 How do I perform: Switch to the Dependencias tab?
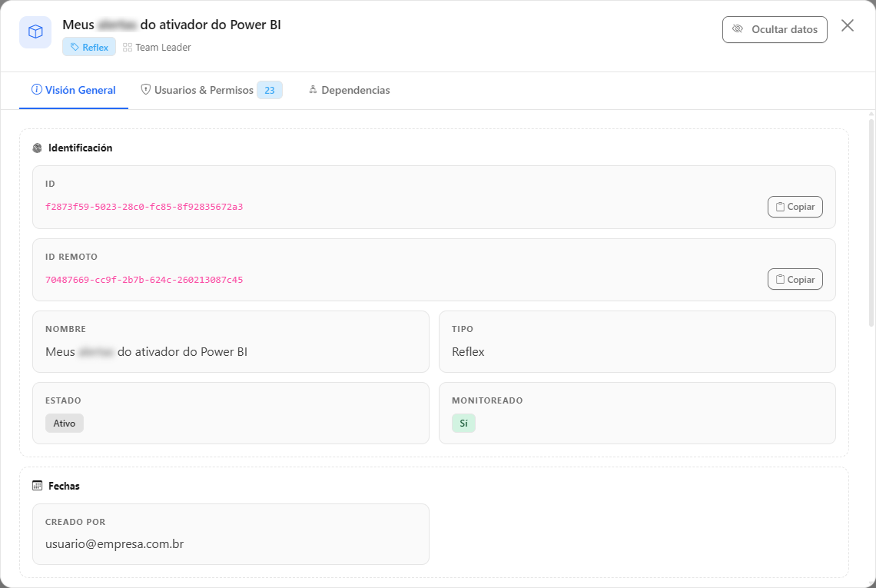pos(349,90)
